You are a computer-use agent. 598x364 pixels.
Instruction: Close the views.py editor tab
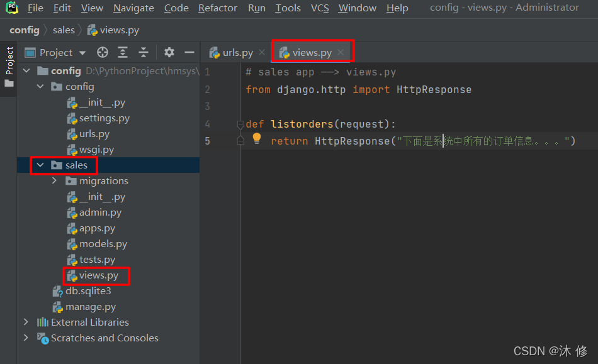pyautogui.click(x=341, y=52)
